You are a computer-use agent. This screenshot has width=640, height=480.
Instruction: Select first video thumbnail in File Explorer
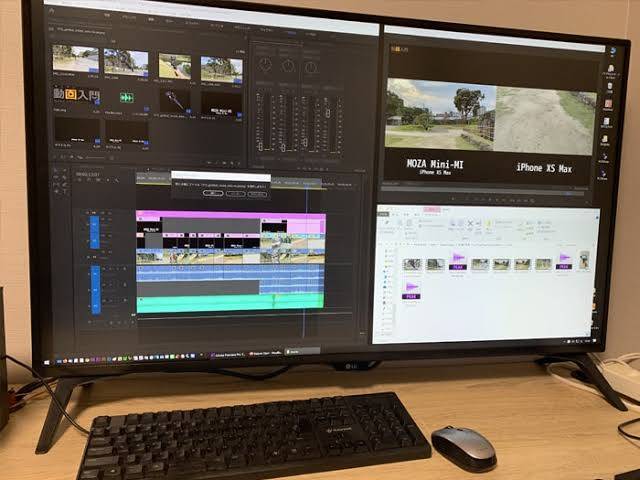[412, 264]
